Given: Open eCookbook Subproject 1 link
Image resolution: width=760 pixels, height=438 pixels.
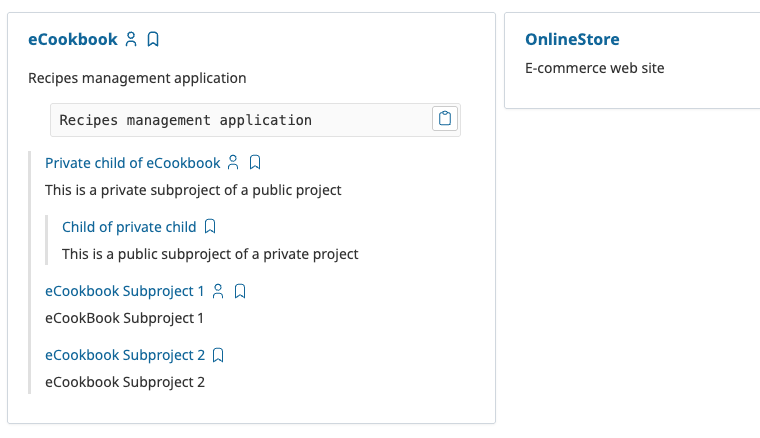Looking at the screenshot, I should click(124, 291).
